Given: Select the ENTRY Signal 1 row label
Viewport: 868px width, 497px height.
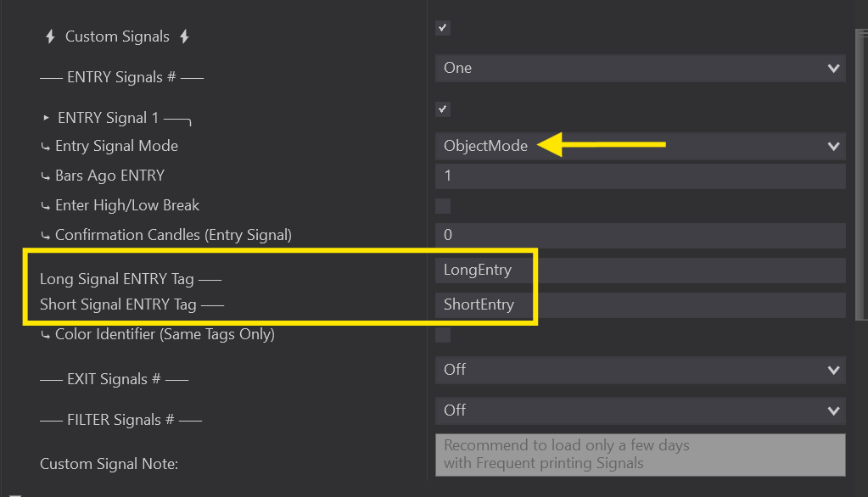Looking at the screenshot, I should click(108, 118).
